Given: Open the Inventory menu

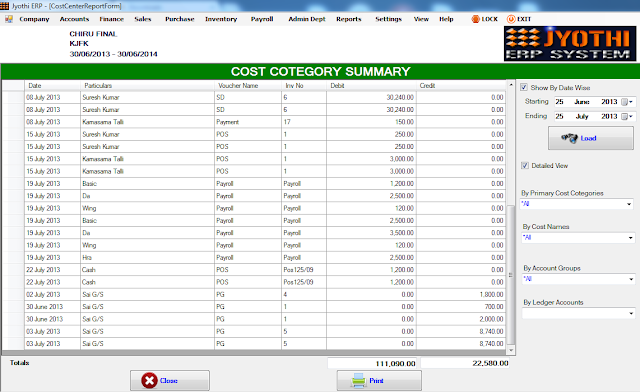Looking at the screenshot, I should coord(221,19).
